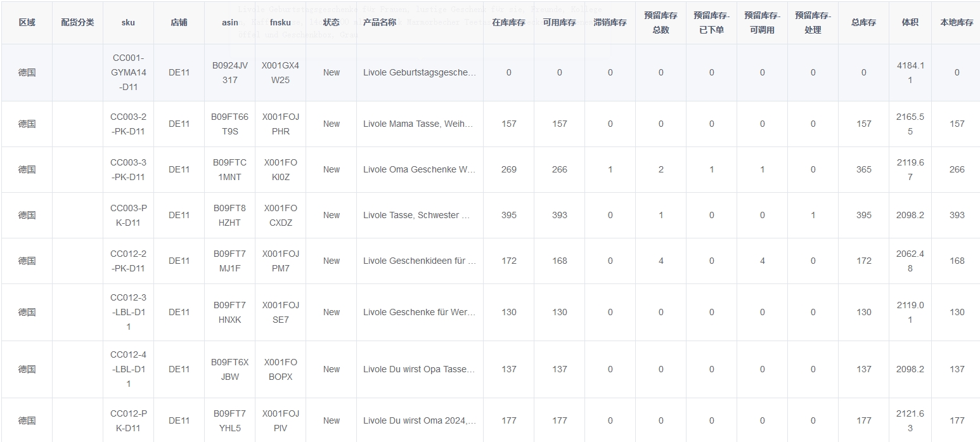Click the 滞销库存 column header
The image size is (980, 442).
[610, 22]
